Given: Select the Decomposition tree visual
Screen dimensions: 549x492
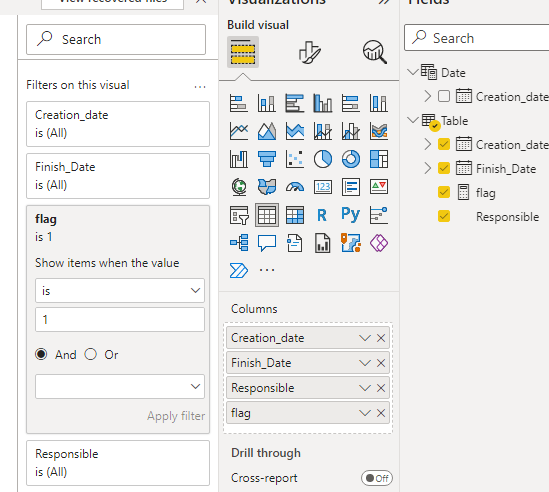Looking at the screenshot, I should pyautogui.click(x=239, y=243).
